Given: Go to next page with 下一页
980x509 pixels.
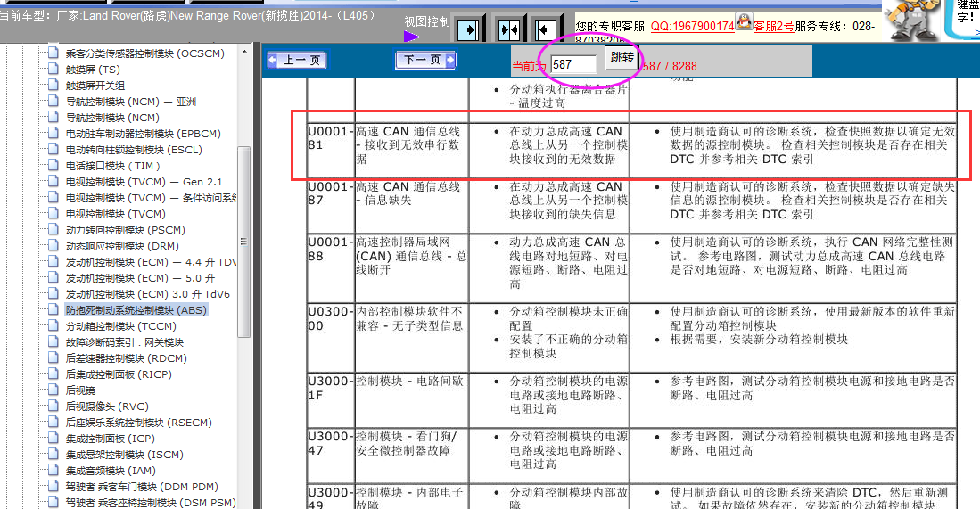Looking at the screenshot, I should 425,60.
